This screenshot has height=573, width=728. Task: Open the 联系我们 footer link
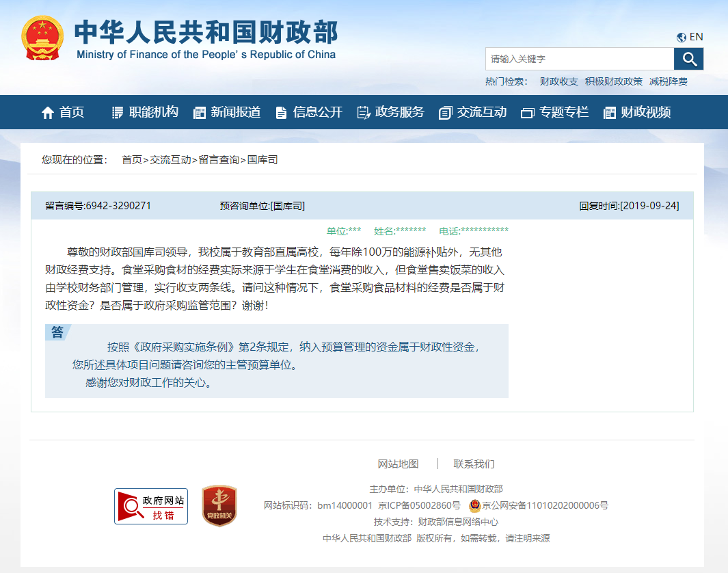click(x=474, y=464)
